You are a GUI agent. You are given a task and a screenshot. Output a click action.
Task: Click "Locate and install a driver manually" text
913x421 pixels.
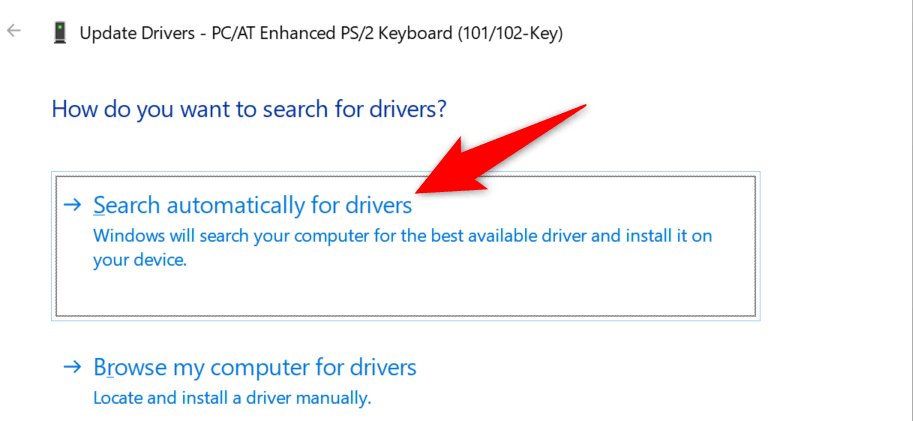[x=232, y=397]
